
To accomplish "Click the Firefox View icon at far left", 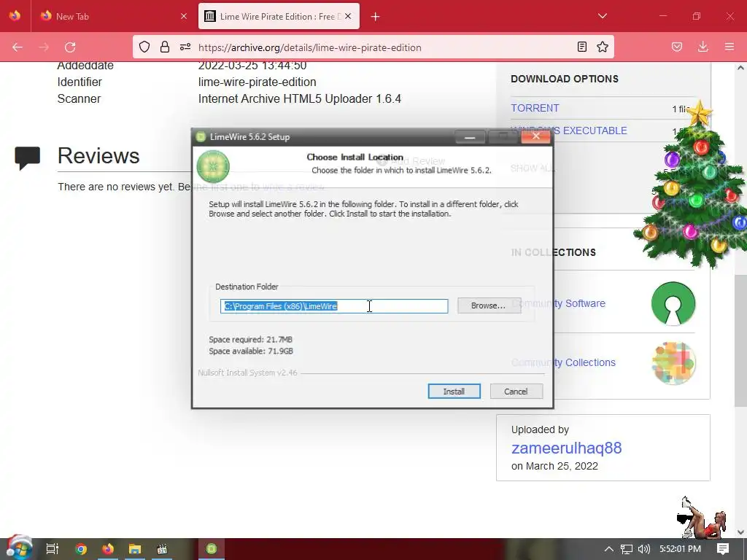I will 15,16.
